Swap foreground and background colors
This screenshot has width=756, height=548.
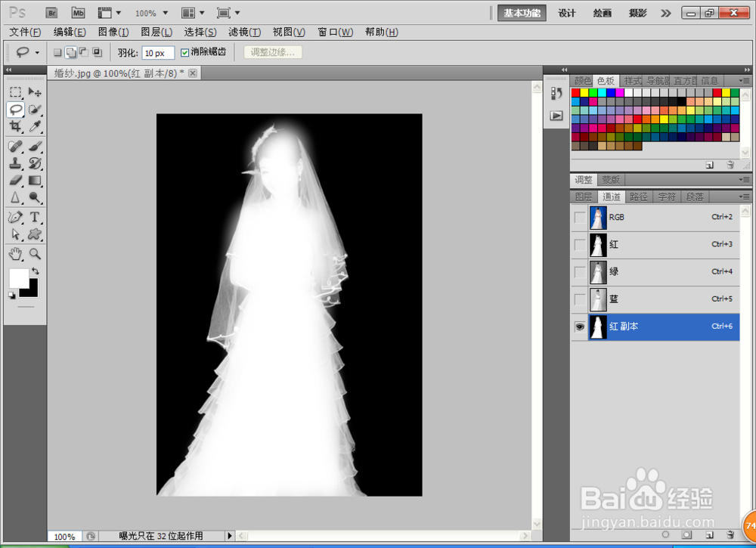pos(36,271)
